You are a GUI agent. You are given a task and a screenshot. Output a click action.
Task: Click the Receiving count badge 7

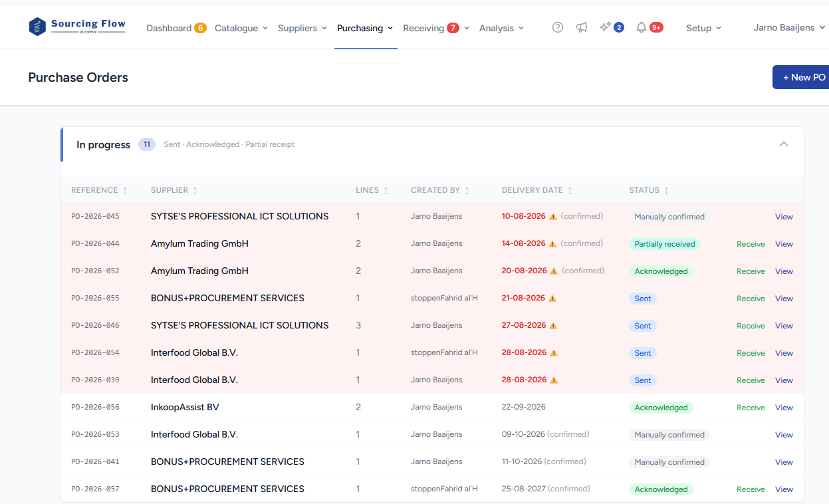click(453, 28)
